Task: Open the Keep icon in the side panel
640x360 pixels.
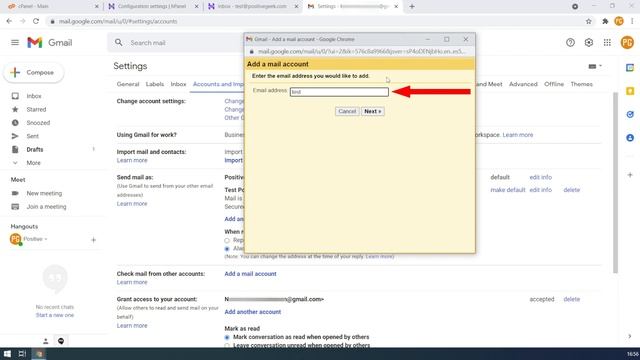Action: pos(630,91)
